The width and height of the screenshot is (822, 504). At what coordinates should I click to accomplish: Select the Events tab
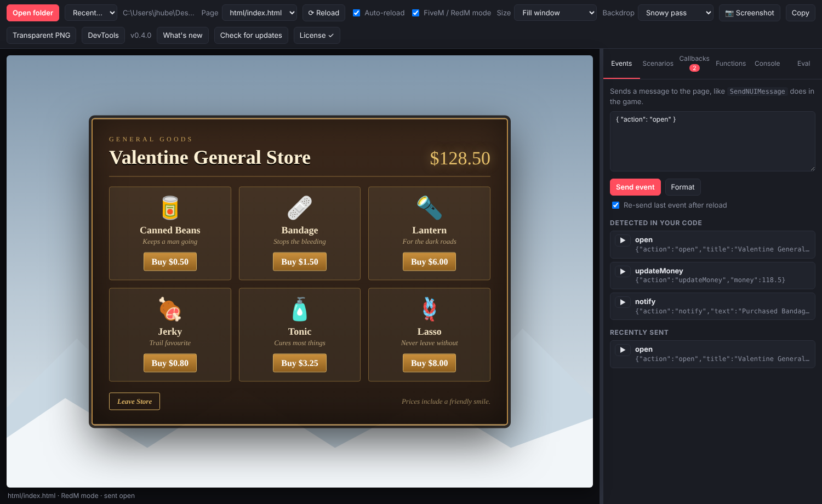(621, 64)
